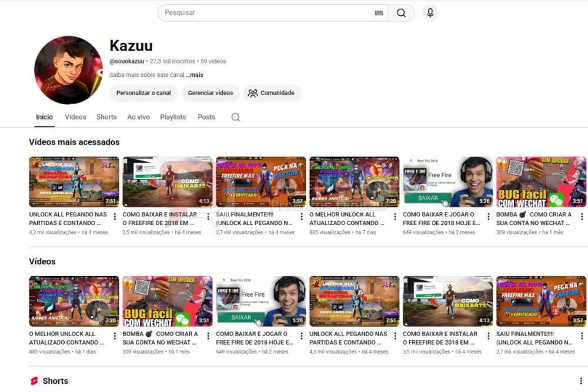Open Shorts section options menu

[x=581, y=381]
